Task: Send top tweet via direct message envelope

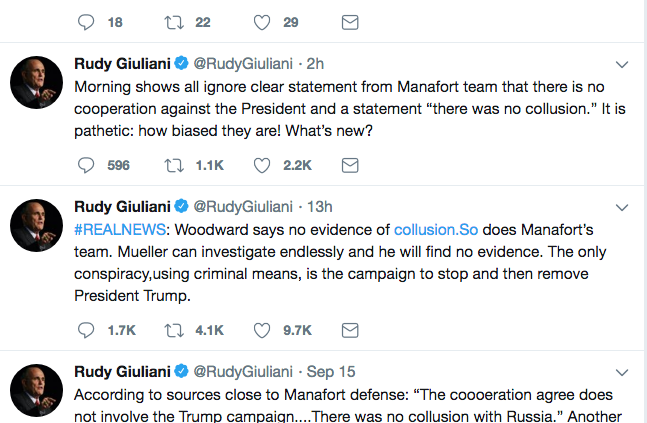Action: click(350, 22)
